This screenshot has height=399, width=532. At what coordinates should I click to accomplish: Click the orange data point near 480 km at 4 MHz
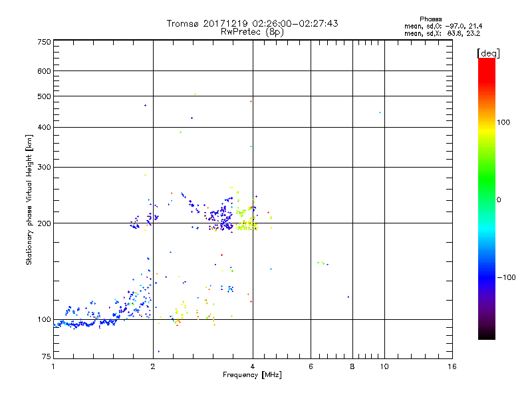251,102
